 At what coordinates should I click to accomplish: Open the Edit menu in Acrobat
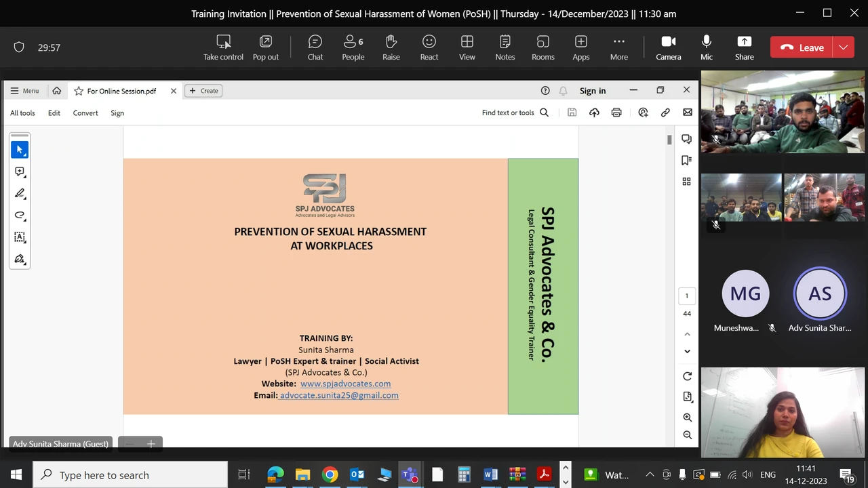pyautogui.click(x=54, y=113)
